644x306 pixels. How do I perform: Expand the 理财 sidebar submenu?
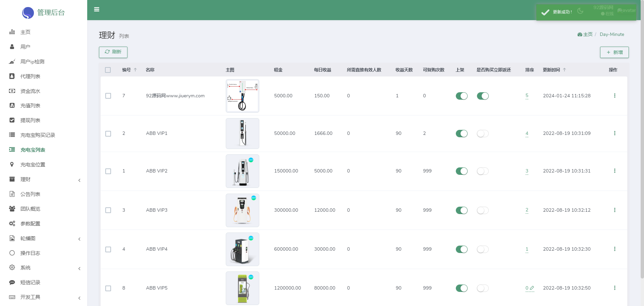(x=44, y=180)
